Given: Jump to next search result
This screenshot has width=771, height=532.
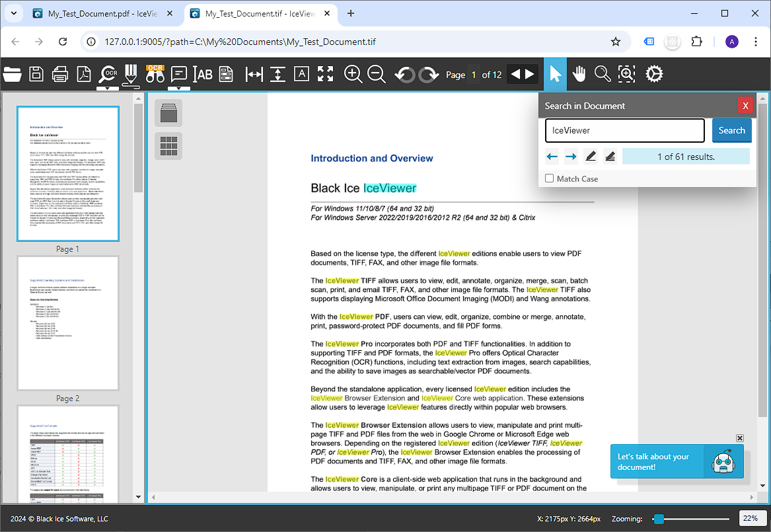Looking at the screenshot, I should [x=571, y=157].
